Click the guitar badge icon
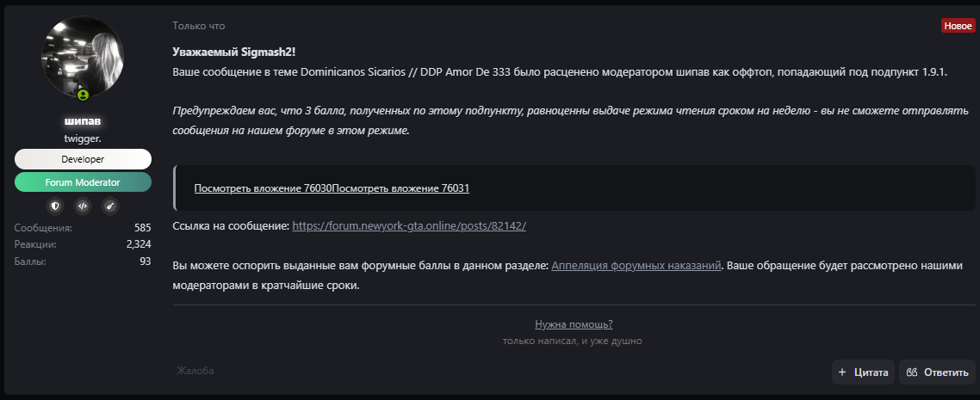The width and height of the screenshot is (980, 400). [x=110, y=206]
